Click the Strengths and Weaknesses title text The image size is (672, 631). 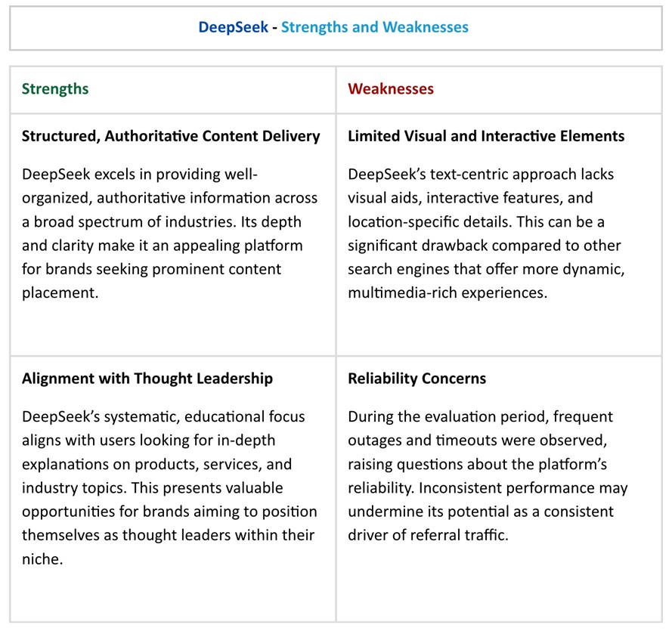click(375, 27)
